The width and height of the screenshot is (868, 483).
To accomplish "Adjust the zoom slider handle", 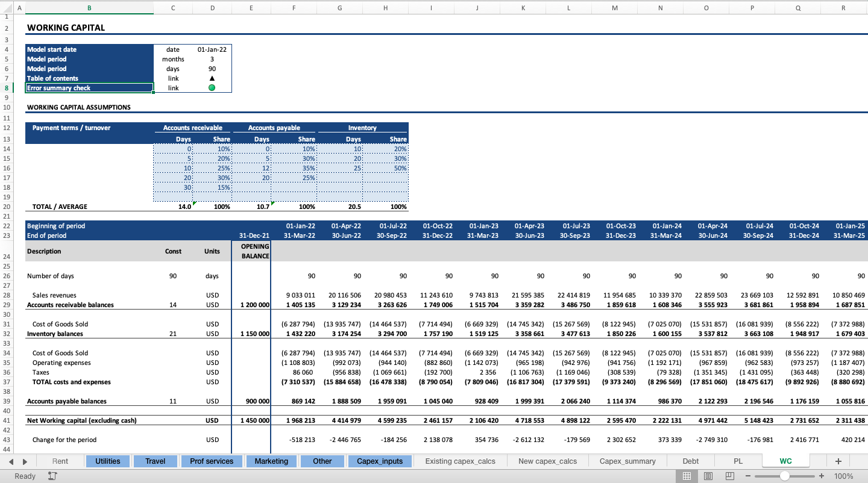I will [x=784, y=476].
